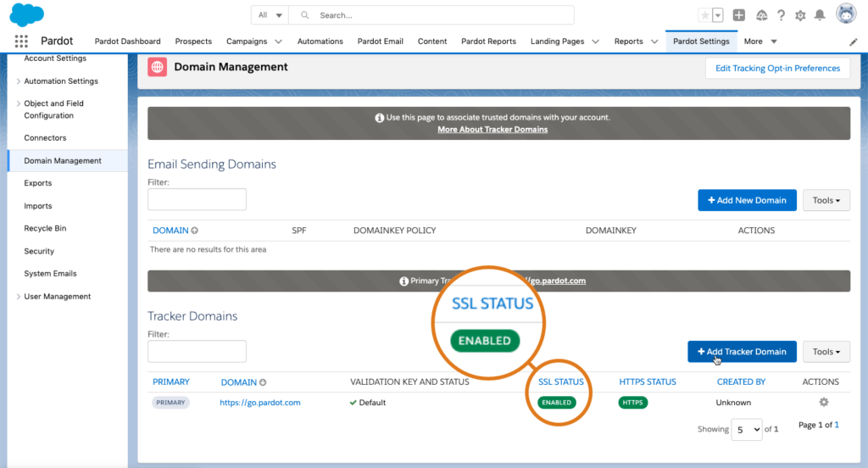Expand Object and Field Configuration
The image size is (868, 468).
point(19,103)
